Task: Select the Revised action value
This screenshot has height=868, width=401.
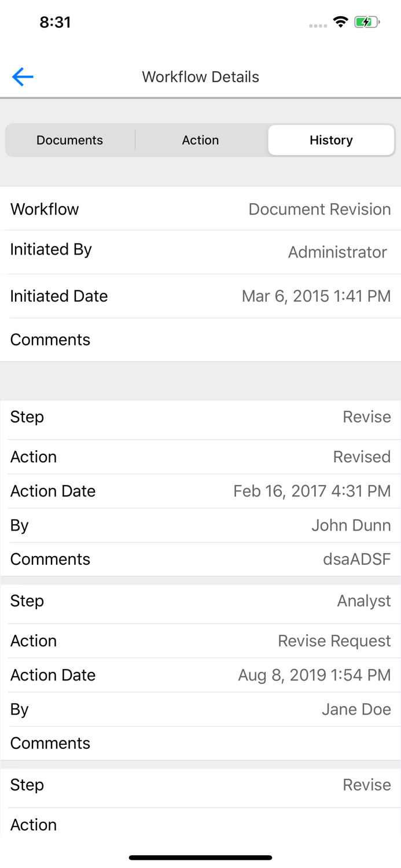Action: tap(362, 457)
